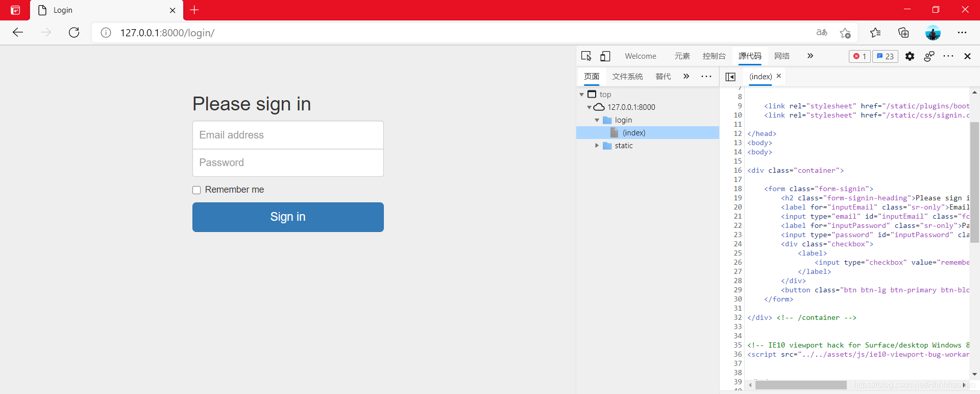980x394 pixels.
Task: Click line number 29 in the gutter
Action: coord(738,290)
